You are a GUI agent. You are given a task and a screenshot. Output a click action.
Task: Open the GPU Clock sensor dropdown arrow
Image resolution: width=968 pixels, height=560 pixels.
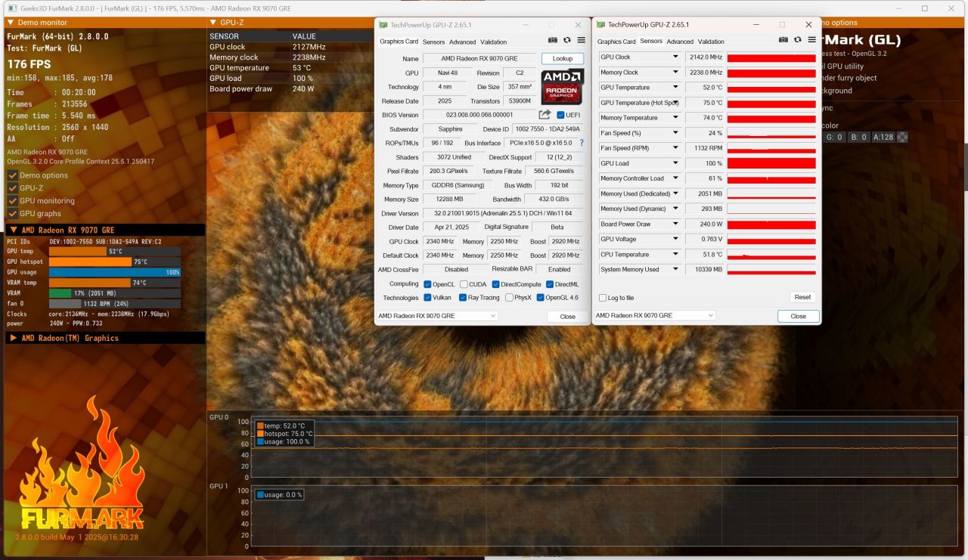tap(675, 57)
